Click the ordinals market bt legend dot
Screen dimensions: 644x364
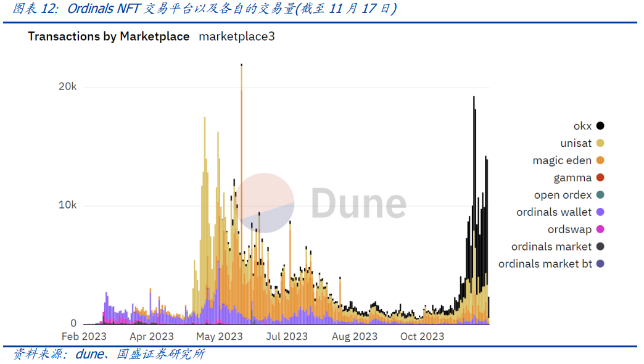click(600, 264)
